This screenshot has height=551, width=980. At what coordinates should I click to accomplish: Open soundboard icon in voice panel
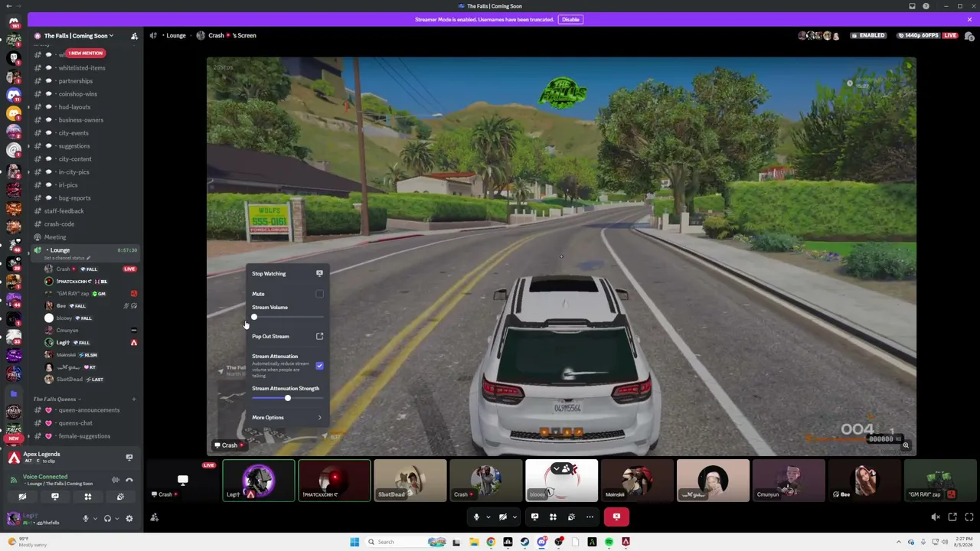[x=120, y=497]
